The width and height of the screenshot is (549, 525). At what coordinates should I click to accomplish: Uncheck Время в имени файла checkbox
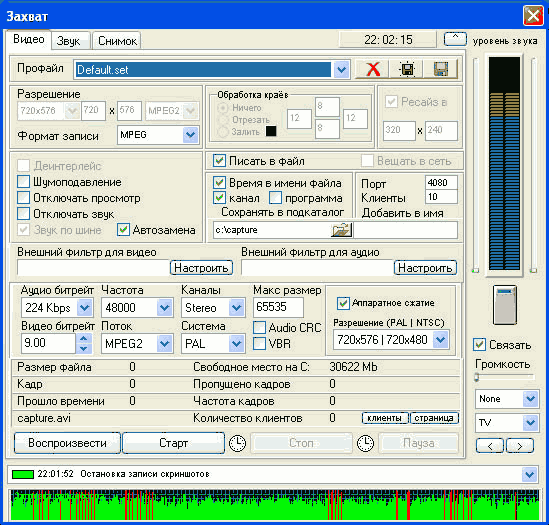click(x=219, y=182)
